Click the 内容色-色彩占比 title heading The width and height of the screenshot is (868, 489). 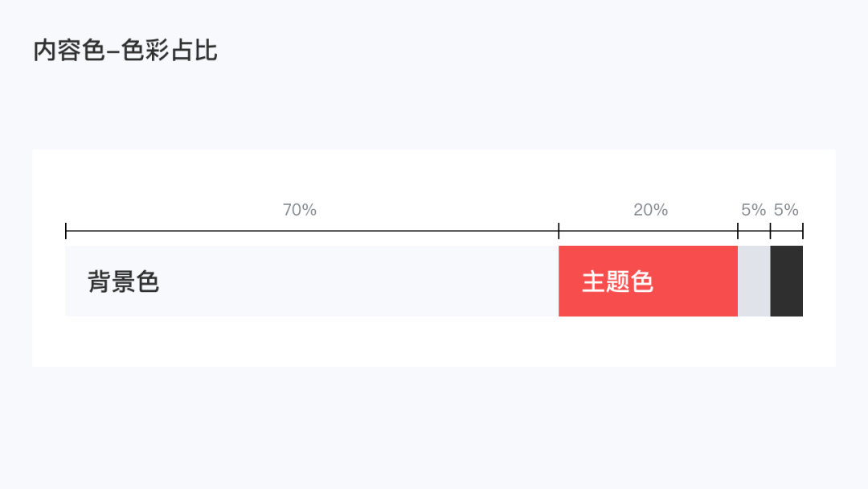[125, 51]
